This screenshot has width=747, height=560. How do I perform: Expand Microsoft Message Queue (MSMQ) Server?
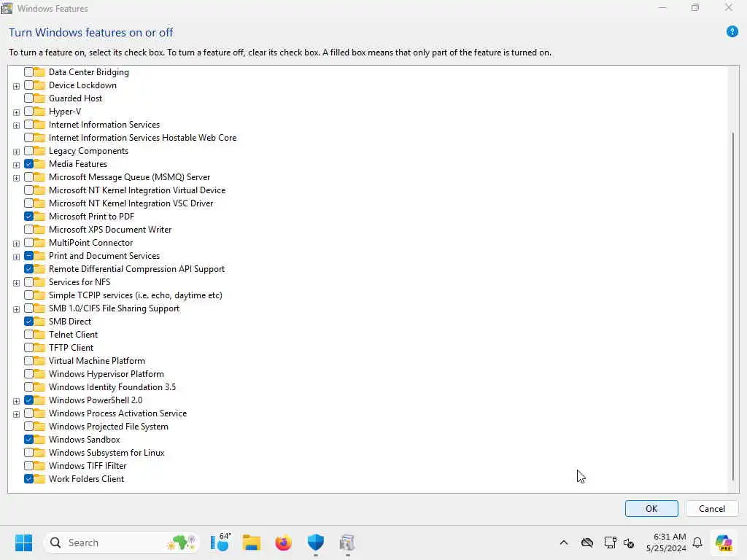coord(16,178)
